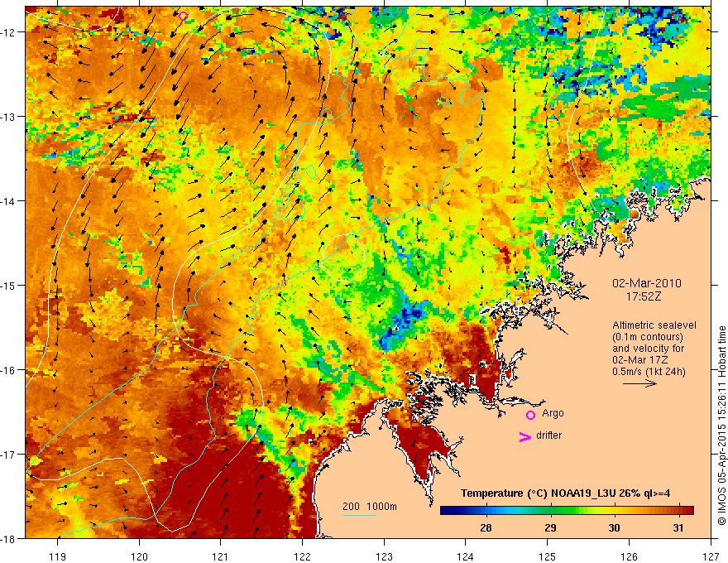Click the '125' longitude axis label
This screenshot has height=563, width=728.
pyautogui.click(x=548, y=556)
